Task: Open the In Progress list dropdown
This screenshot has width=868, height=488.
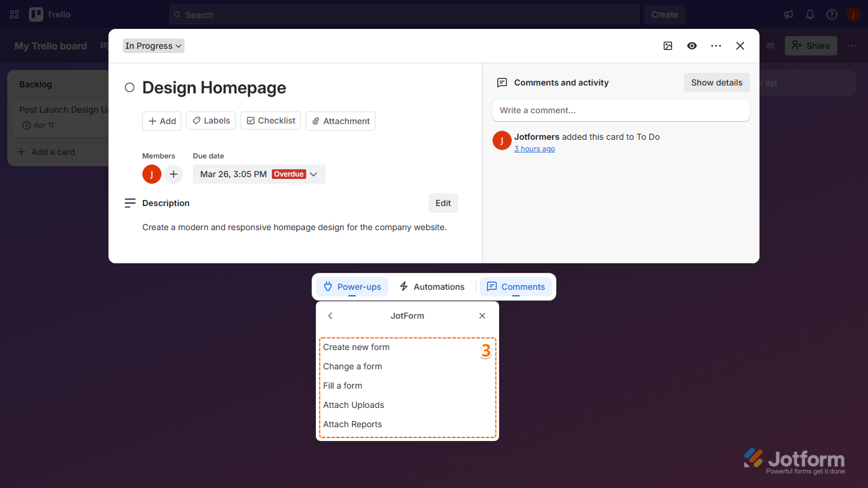Action: coord(154,46)
